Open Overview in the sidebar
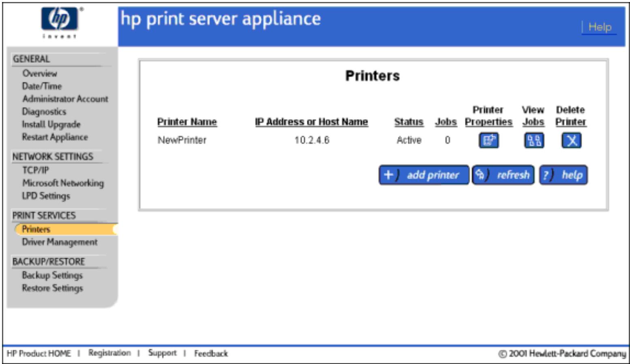The height and width of the screenshot is (364, 630). click(40, 73)
